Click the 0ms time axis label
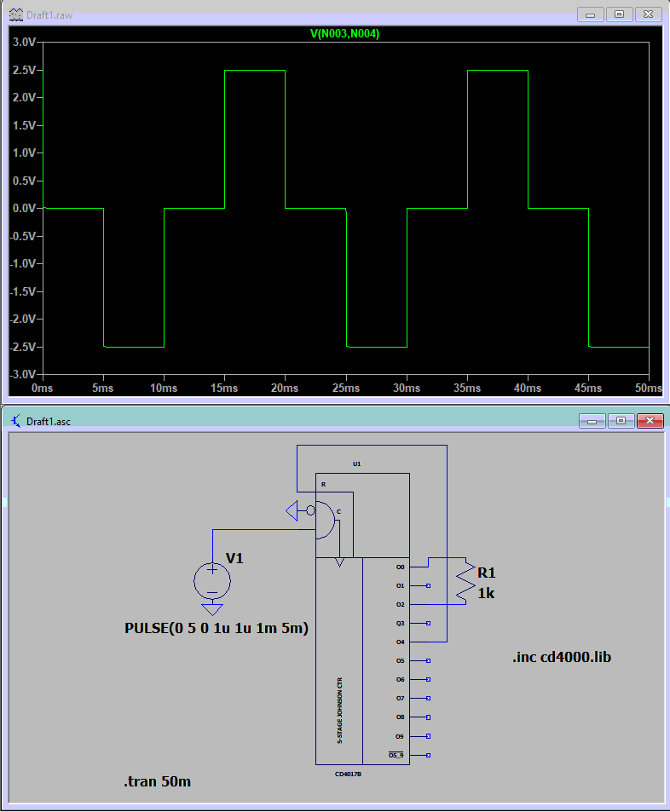Viewport: 670px width, 812px height. coord(42,388)
